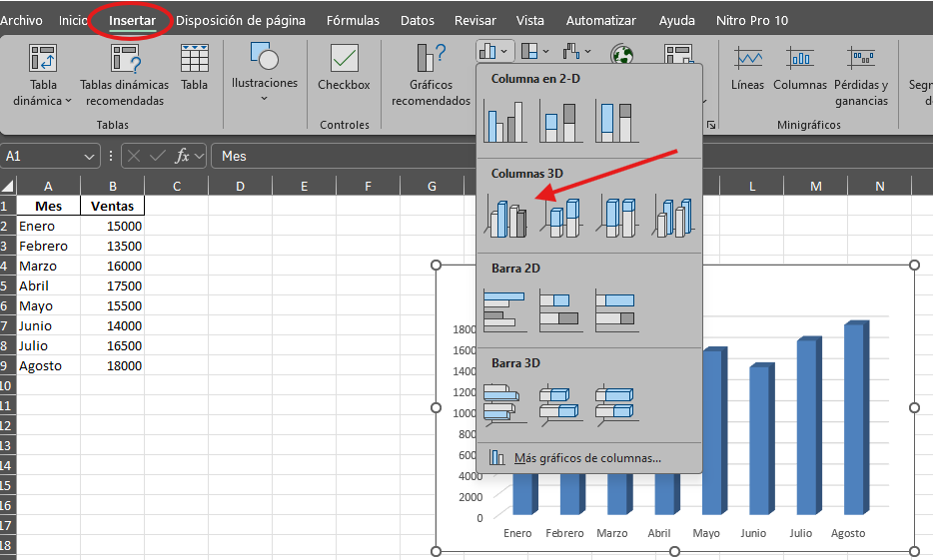Open the waterfall chart dropdown
This screenshot has width=933, height=560.
click(576, 52)
